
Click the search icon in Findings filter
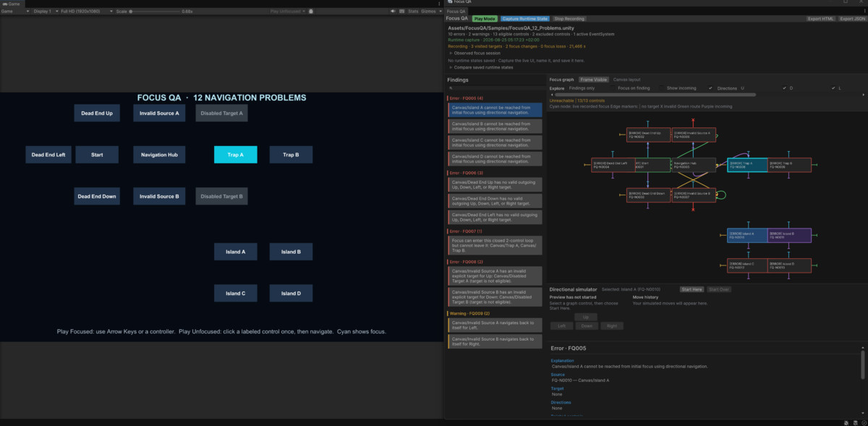452,89
